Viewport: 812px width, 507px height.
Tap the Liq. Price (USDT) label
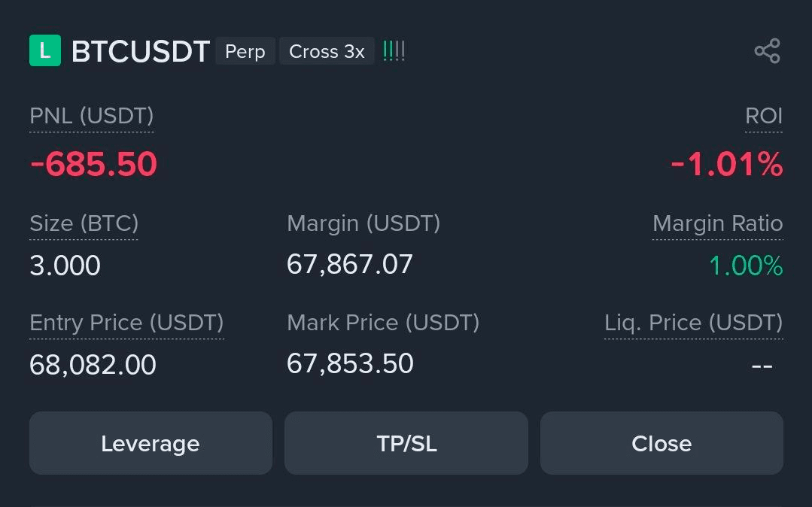693,323
